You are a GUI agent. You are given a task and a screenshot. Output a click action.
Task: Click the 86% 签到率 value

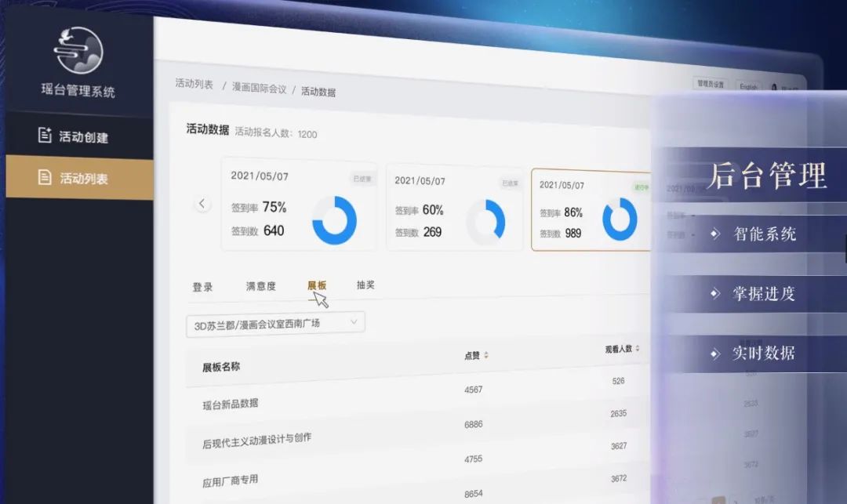click(x=573, y=212)
